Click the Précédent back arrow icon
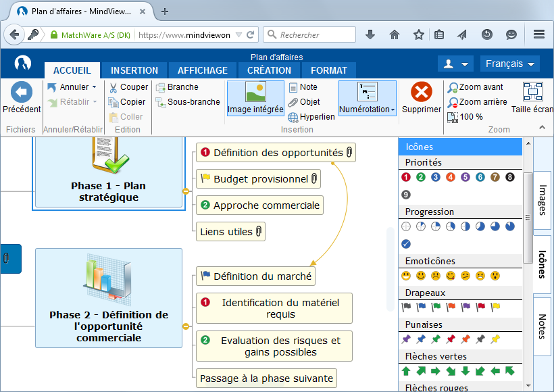554x392 pixels. tap(22, 92)
